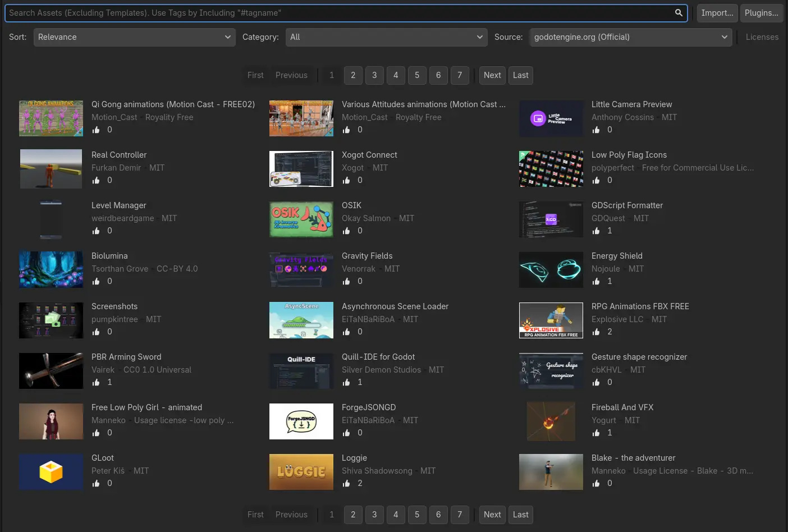The height and width of the screenshot is (532, 788).
Task: Jump to results page 3
Action: click(374, 75)
